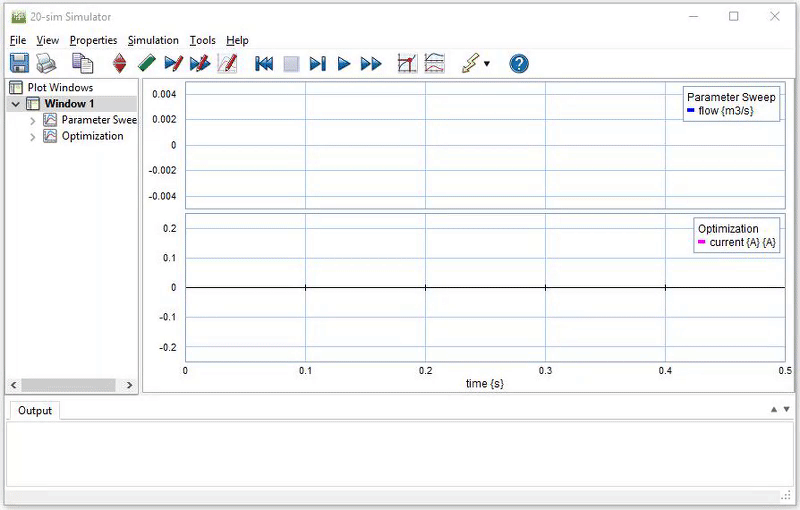The width and height of the screenshot is (800, 510).
Task: Open the lightning bolt dropdown arrow
Action: pyautogui.click(x=487, y=64)
